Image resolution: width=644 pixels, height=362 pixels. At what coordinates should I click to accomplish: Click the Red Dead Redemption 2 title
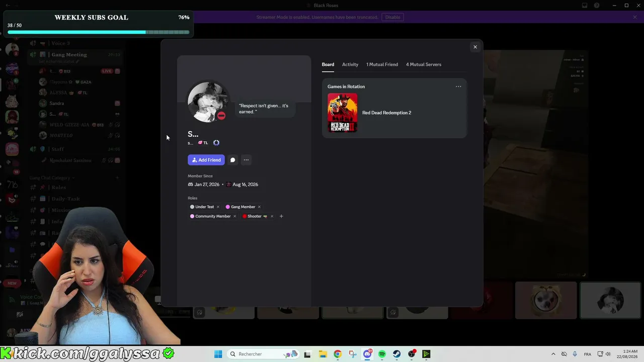click(x=387, y=113)
